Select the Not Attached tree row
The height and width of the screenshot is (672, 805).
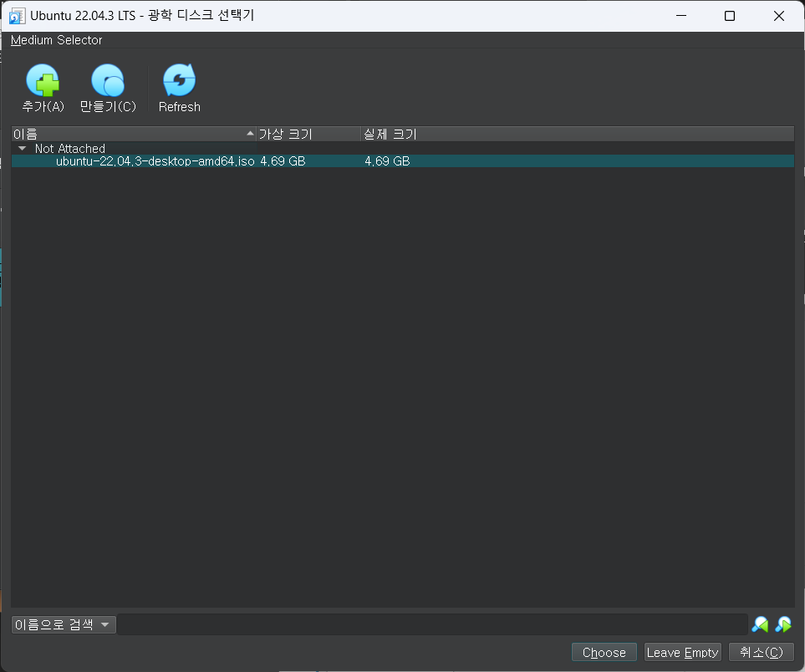click(403, 149)
